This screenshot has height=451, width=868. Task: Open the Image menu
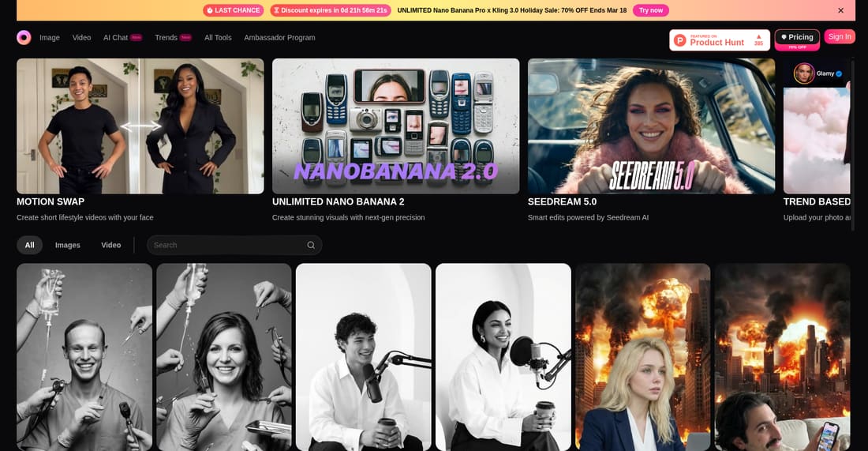click(49, 38)
